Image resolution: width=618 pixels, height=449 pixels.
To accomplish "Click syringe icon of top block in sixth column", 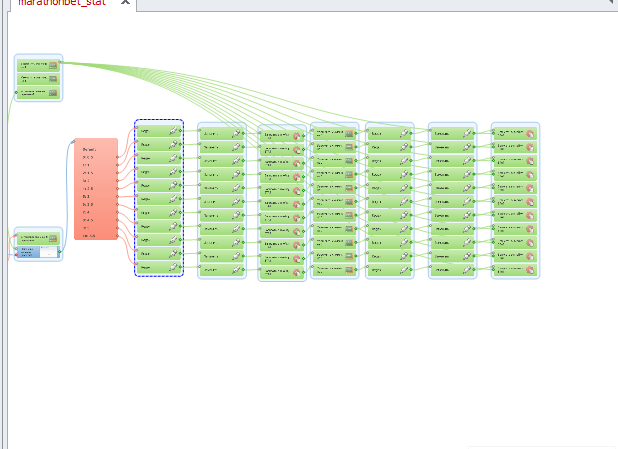I will [x=467, y=134].
